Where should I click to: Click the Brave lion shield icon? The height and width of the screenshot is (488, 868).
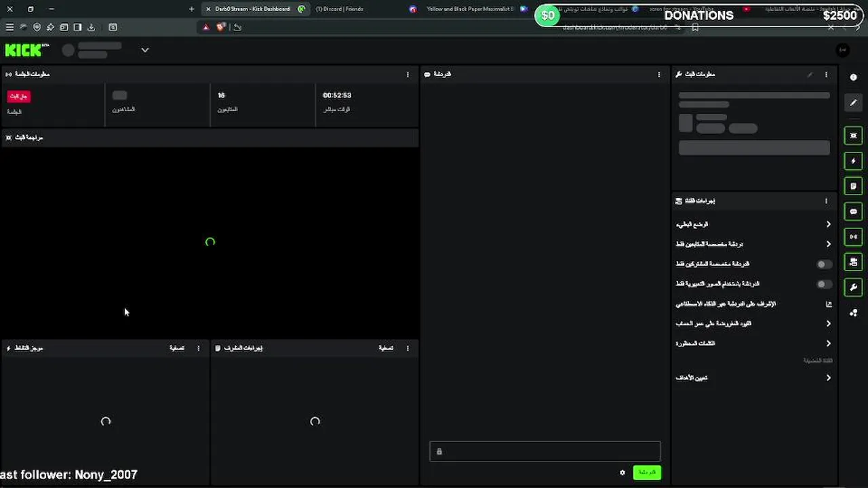[220, 27]
